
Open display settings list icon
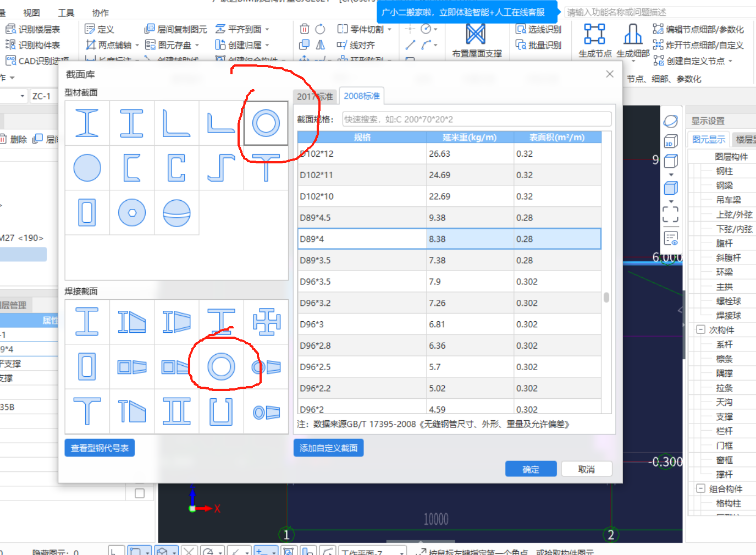tap(670, 238)
